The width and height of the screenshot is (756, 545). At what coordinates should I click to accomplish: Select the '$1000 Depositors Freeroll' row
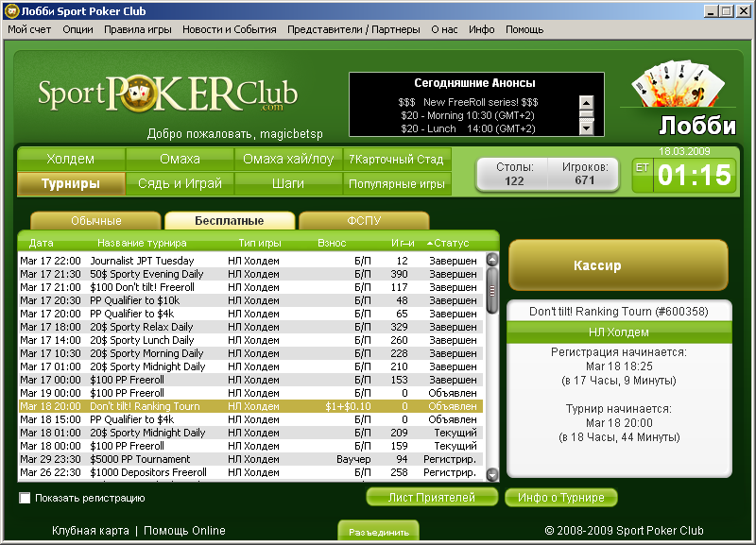click(x=250, y=472)
